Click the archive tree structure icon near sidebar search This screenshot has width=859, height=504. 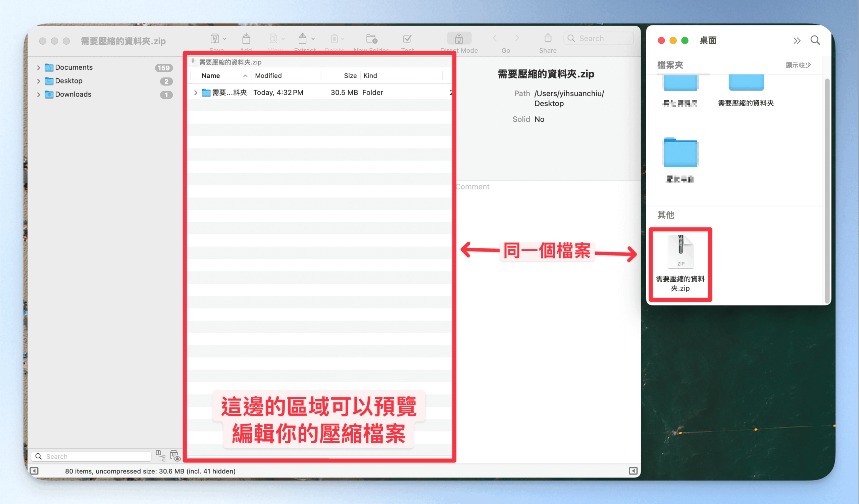tap(160, 456)
